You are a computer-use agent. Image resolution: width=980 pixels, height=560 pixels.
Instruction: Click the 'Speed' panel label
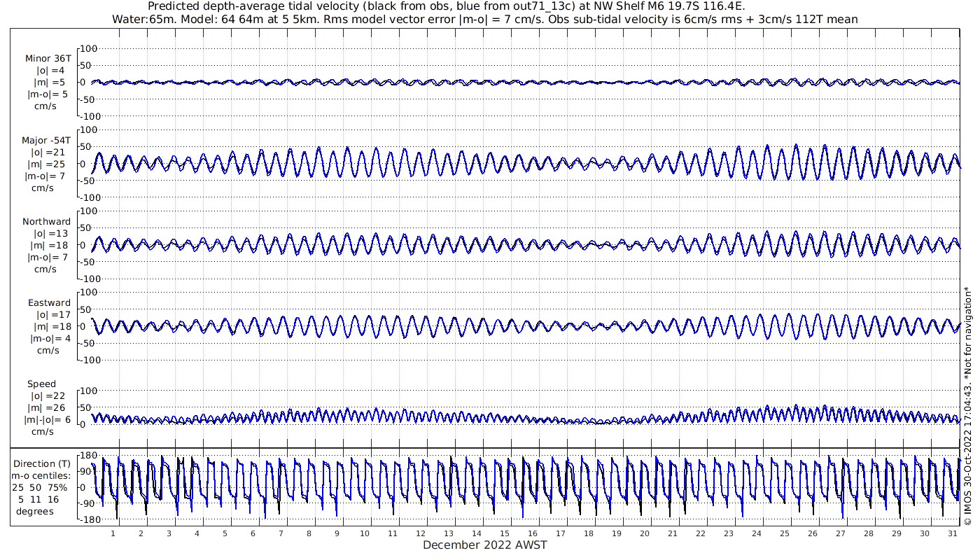(x=42, y=384)
